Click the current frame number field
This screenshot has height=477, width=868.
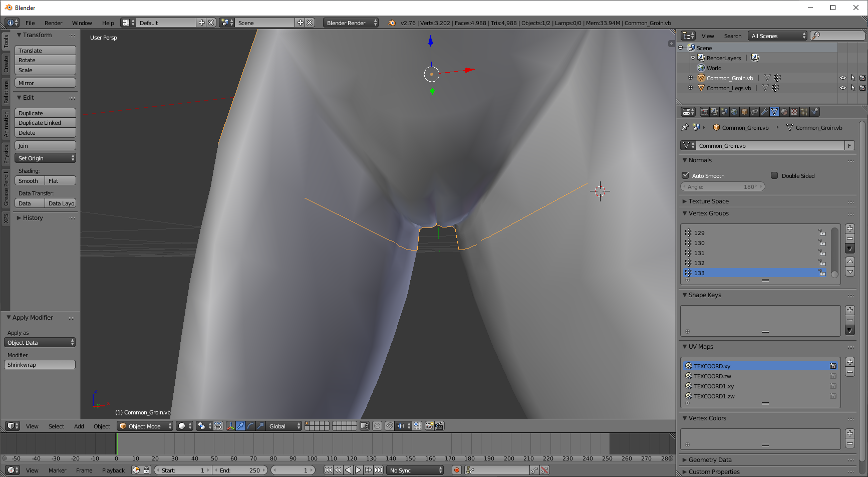pyautogui.click(x=294, y=470)
